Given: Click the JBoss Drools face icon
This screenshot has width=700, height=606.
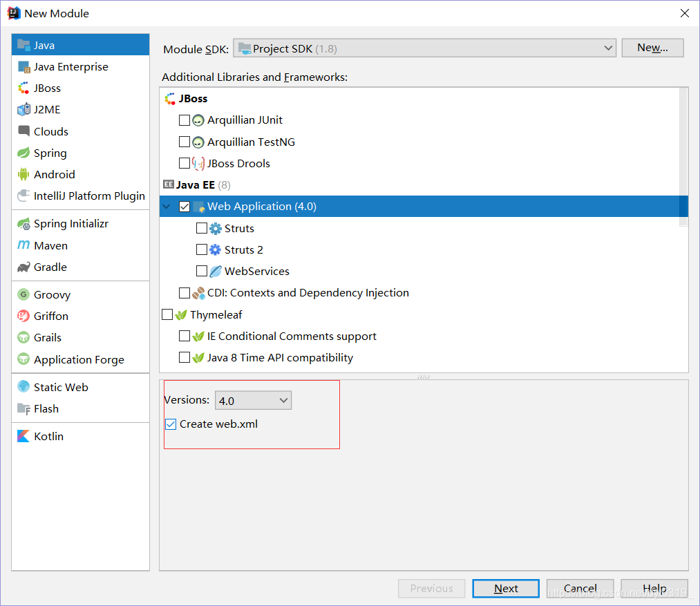Looking at the screenshot, I should (198, 164).
